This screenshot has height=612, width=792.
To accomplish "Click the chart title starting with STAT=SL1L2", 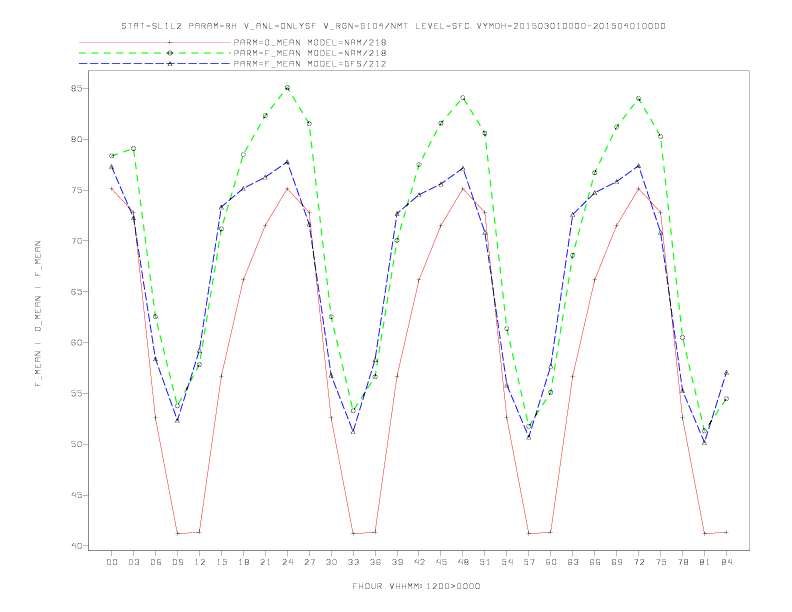I will [393, 26].
